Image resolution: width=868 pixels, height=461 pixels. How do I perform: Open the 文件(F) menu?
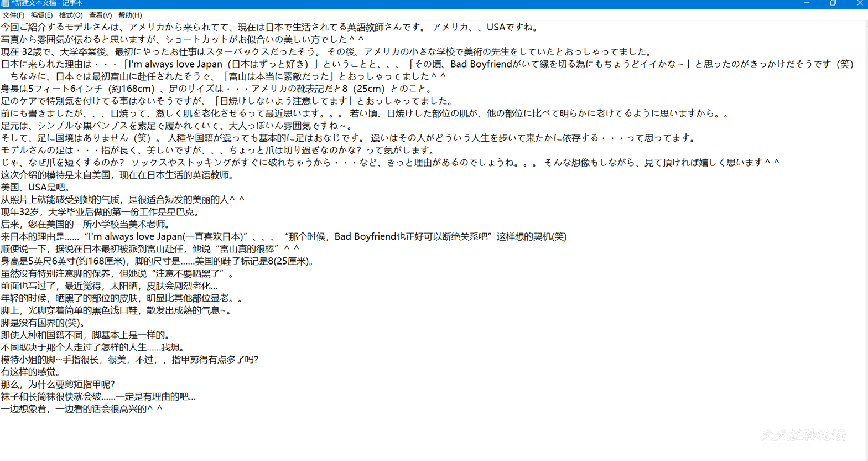(13, 15)
